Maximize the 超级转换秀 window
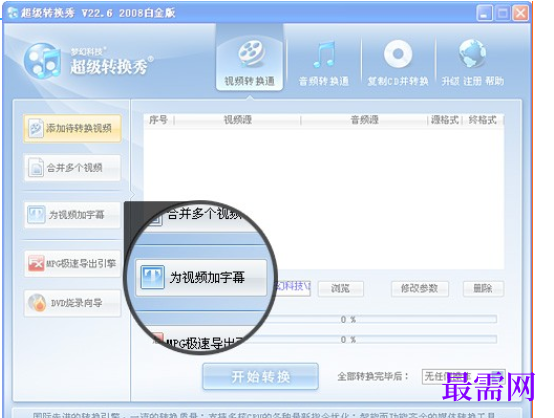Image resolution: width=554 pixels, height=418 pixels. tap(502, 13)
